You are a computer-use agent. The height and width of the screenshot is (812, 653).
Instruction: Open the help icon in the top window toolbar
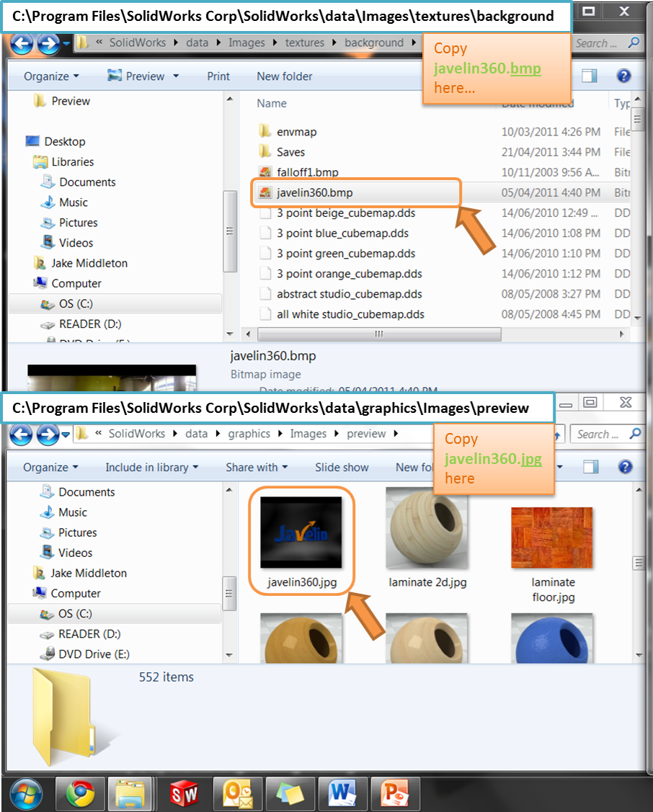tap(623, 76)
